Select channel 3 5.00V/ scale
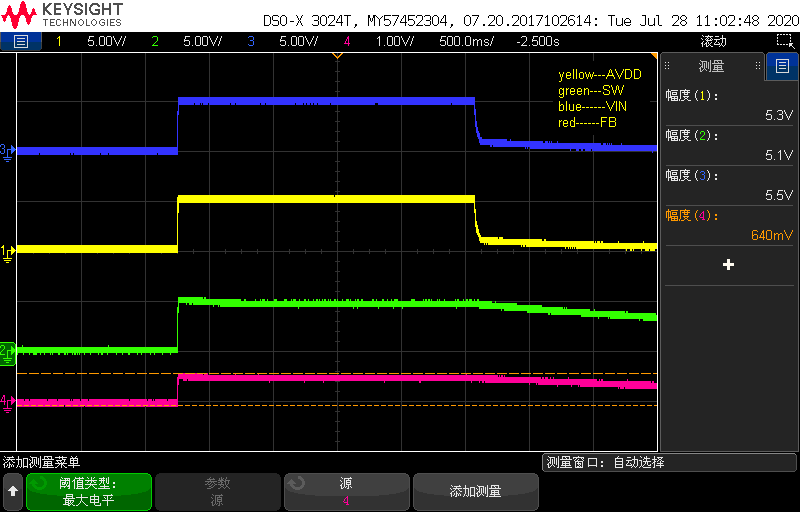Viewport: 800px width, 512px height. 298,41
